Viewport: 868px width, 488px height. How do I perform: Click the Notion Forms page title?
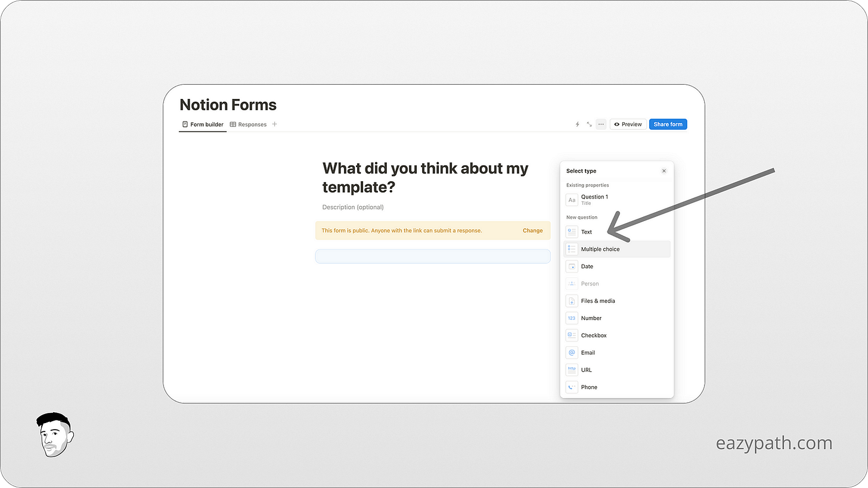228,105
